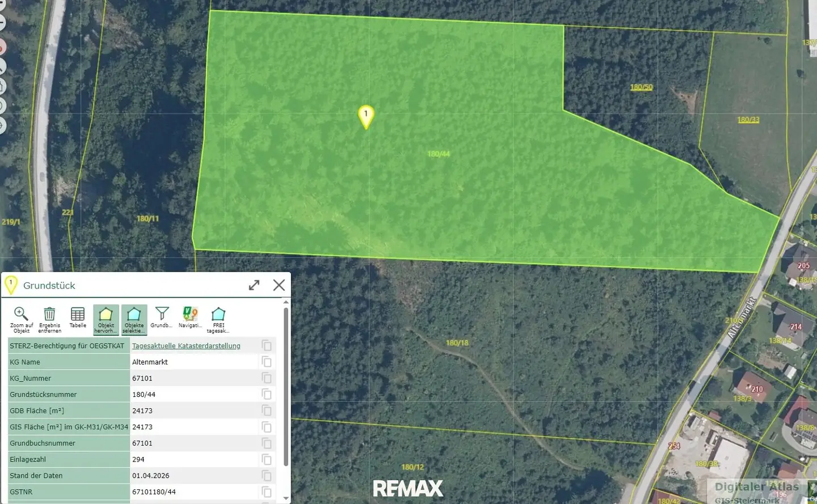Open the Grundb... filter funnel icon
This screenshot has height=504, width=817.
click(162, 317)
